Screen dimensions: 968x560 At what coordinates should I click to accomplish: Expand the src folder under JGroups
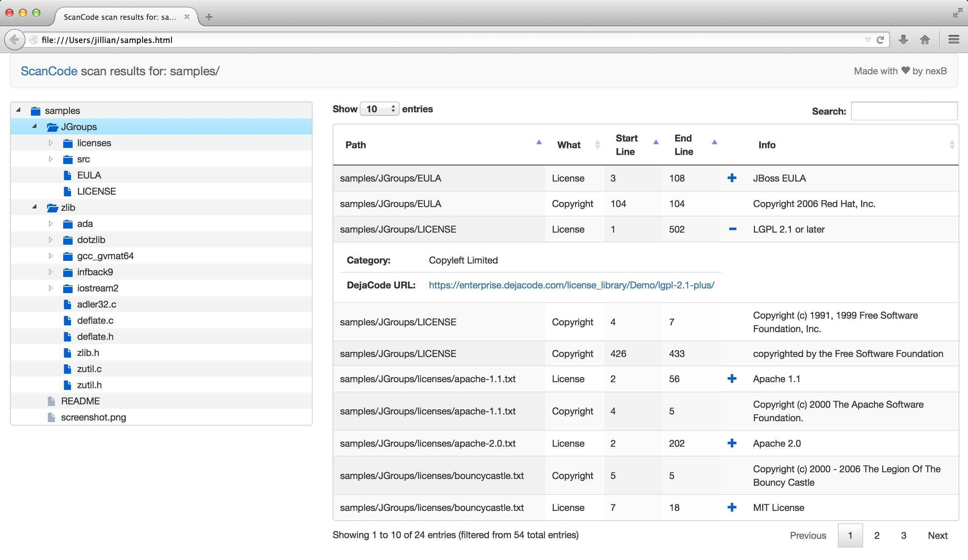[53, 159]
